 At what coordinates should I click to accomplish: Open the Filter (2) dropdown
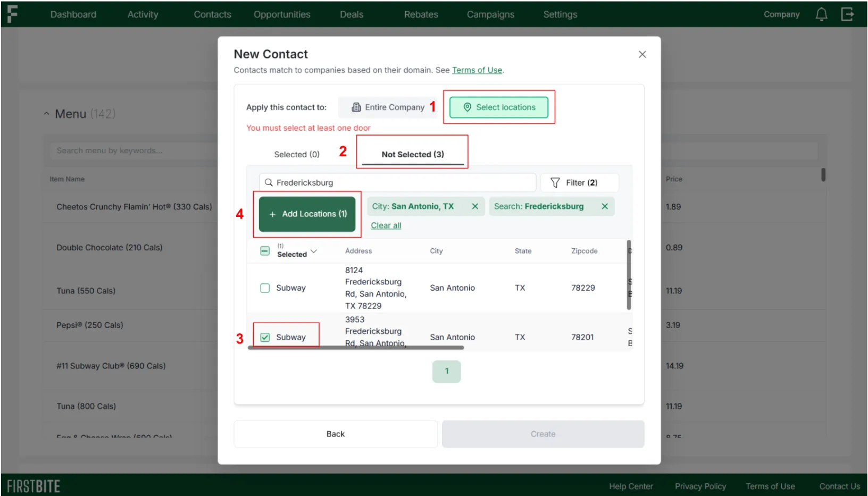point(580,182)
